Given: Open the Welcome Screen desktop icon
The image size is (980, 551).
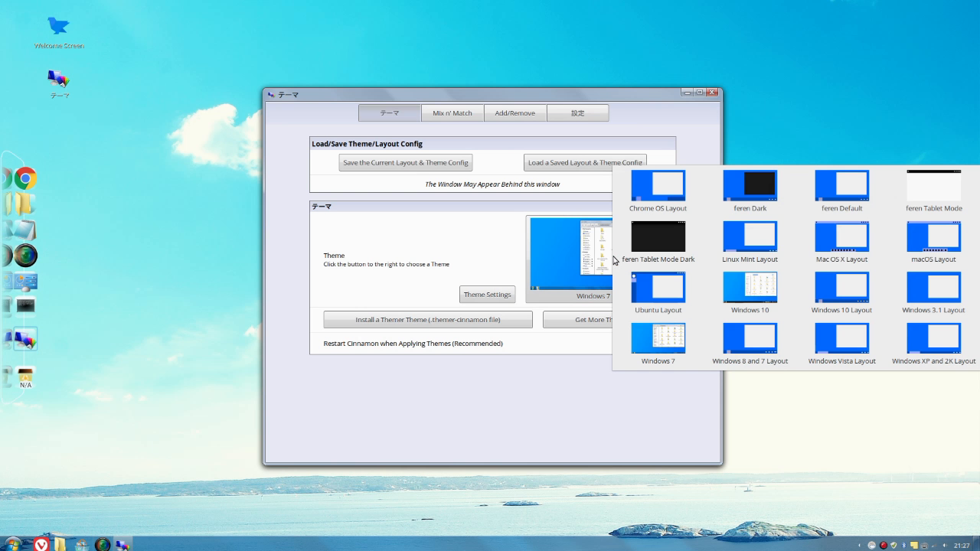Looking at the screenshot, I should pyautogui.click(x=58, y=33).
